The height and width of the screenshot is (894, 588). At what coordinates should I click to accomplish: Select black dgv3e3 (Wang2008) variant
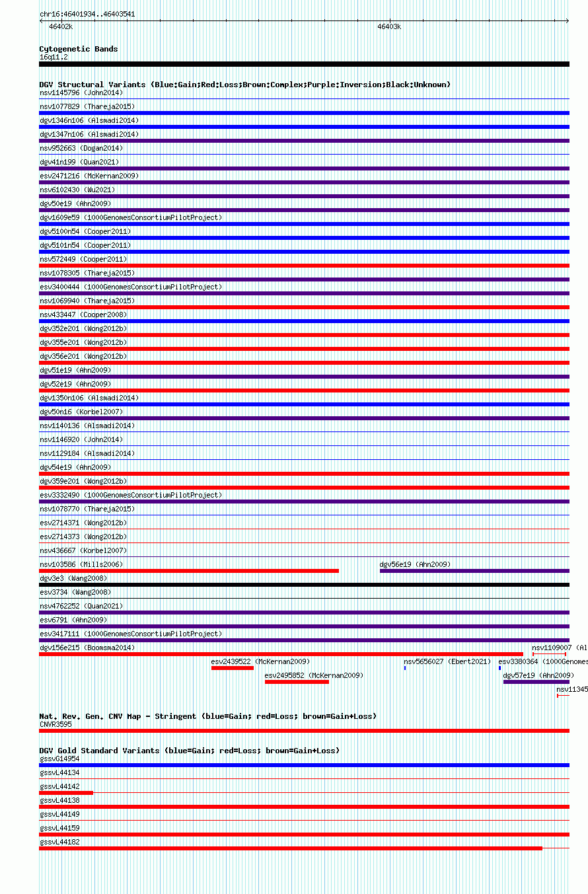click(304, 585)
